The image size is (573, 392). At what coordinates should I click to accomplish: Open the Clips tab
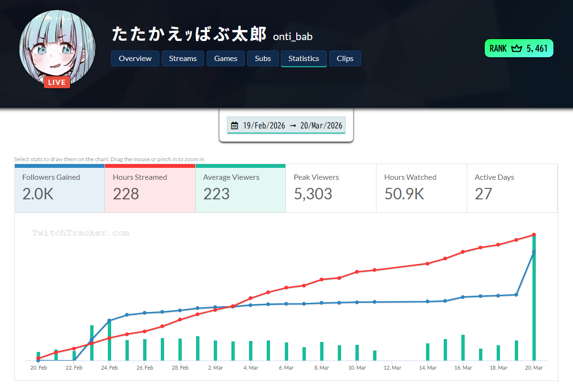345,59
